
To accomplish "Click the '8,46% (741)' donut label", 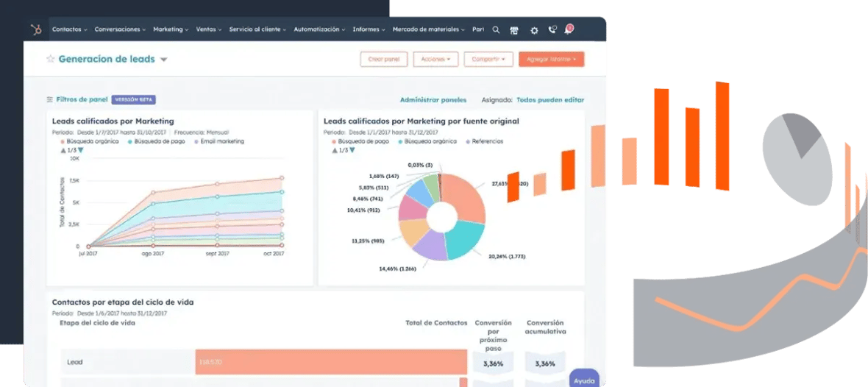I will click(x=368, y=199).
